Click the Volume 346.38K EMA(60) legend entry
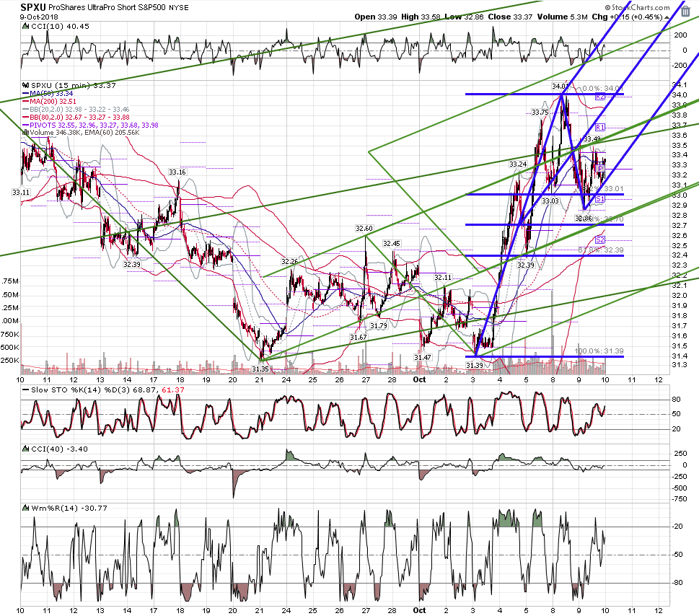 81,133
